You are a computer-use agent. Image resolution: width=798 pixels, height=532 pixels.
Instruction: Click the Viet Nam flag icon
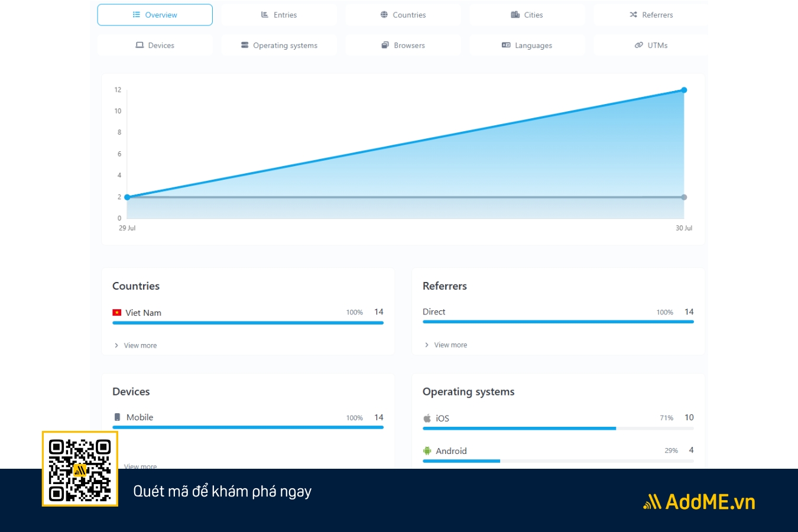click(117, 313)
